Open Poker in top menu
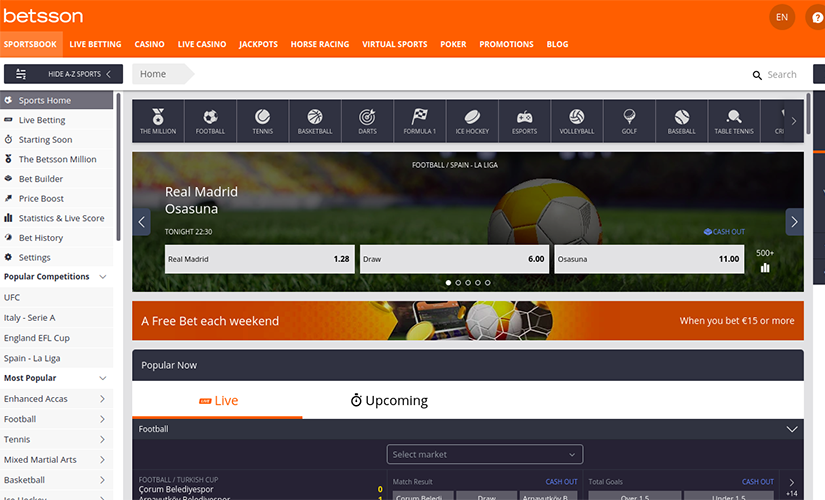 point(453,44)
